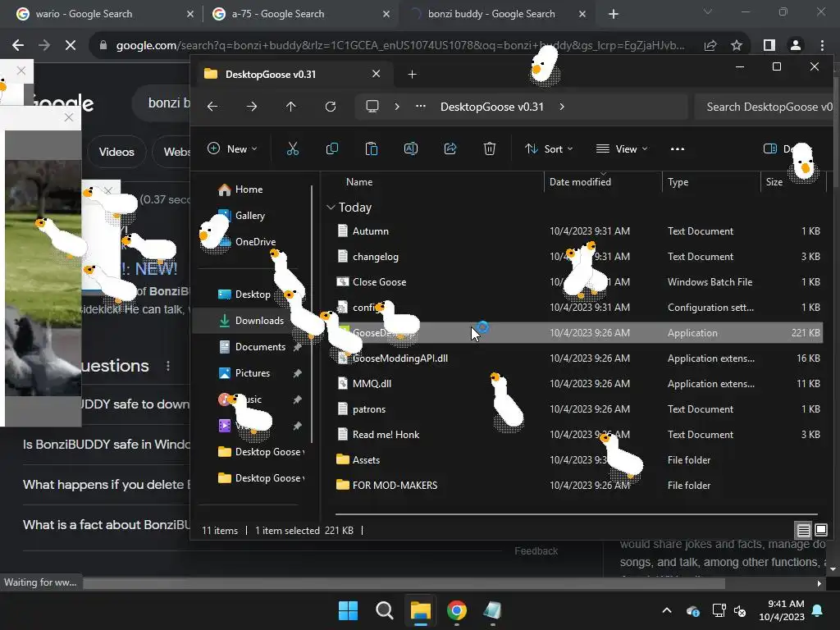Open the See more options ellipsis in toolbar

coord(678,149)
